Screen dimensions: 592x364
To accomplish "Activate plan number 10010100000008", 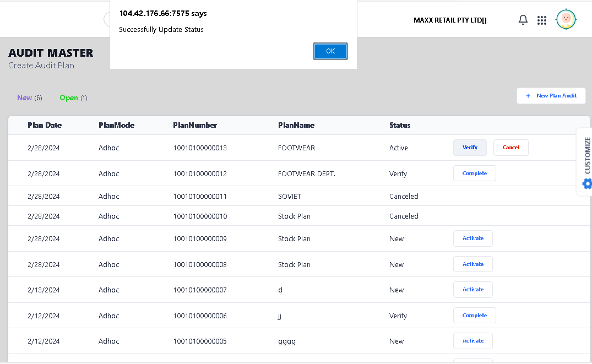I will click(x=472, y=264).
